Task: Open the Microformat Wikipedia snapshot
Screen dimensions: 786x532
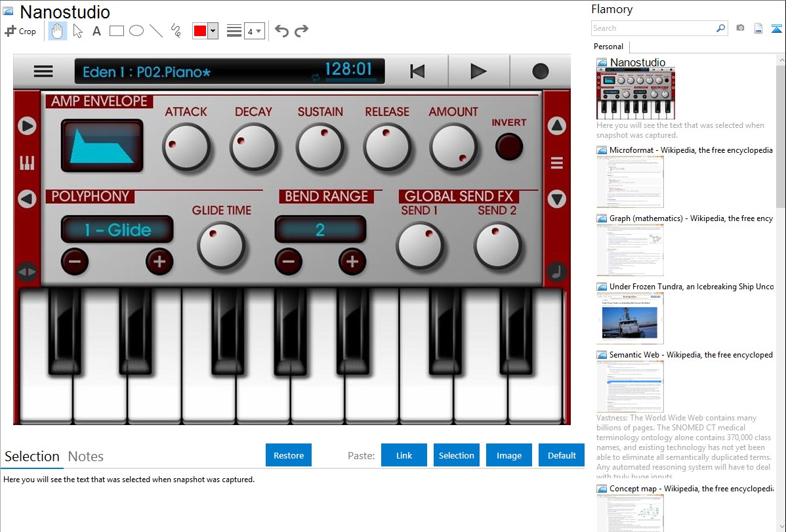Action: [630, 182]
